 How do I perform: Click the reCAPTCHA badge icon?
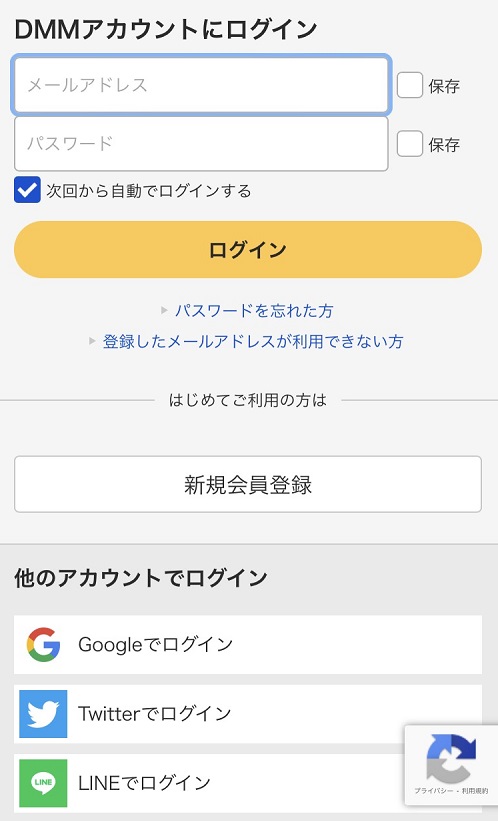451,758
